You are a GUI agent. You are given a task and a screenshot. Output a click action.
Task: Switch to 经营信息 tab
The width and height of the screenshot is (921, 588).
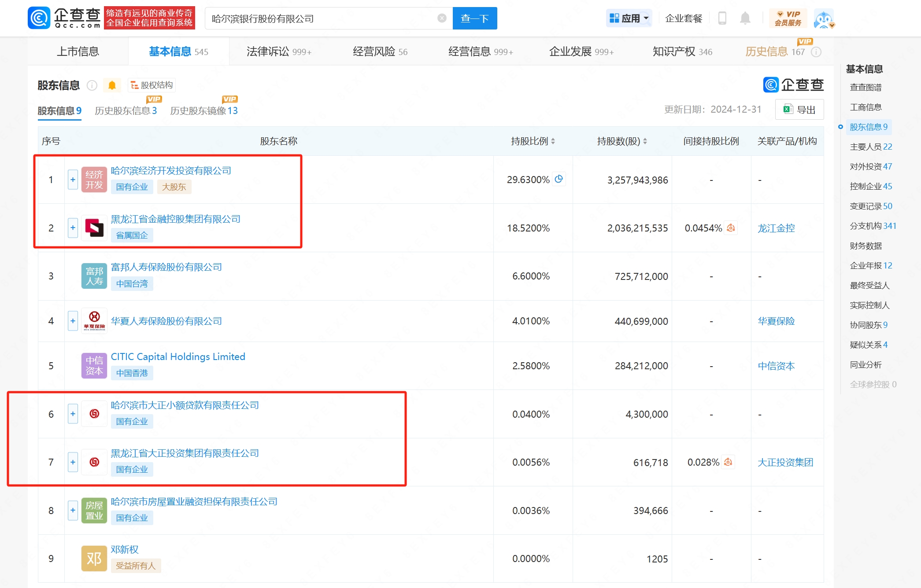pos(481,51)
